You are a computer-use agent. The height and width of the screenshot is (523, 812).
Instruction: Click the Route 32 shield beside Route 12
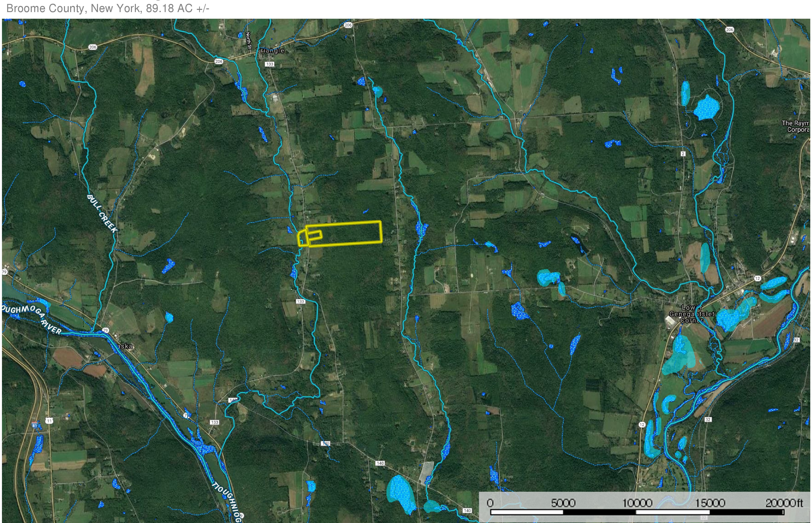708,419
